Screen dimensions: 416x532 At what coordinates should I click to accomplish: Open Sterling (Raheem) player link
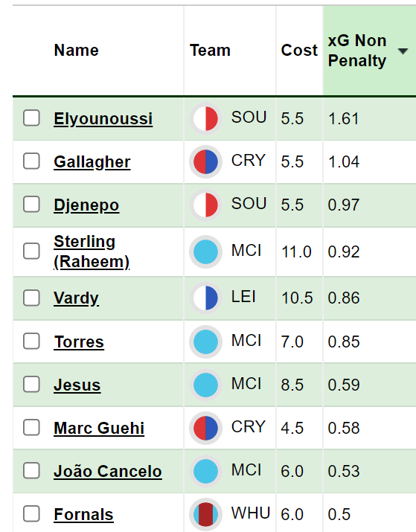[92, 251]
